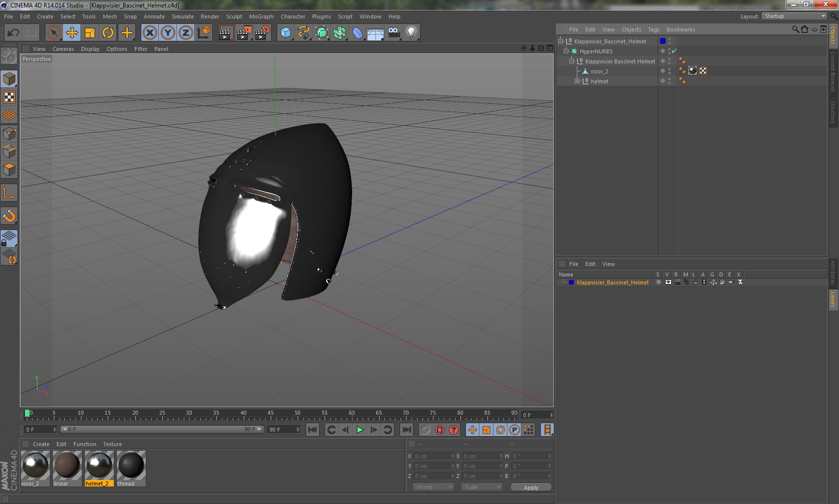Select the visor_2 material
Image resolution: width=839 pixels, height=504 pixels.
35,468
